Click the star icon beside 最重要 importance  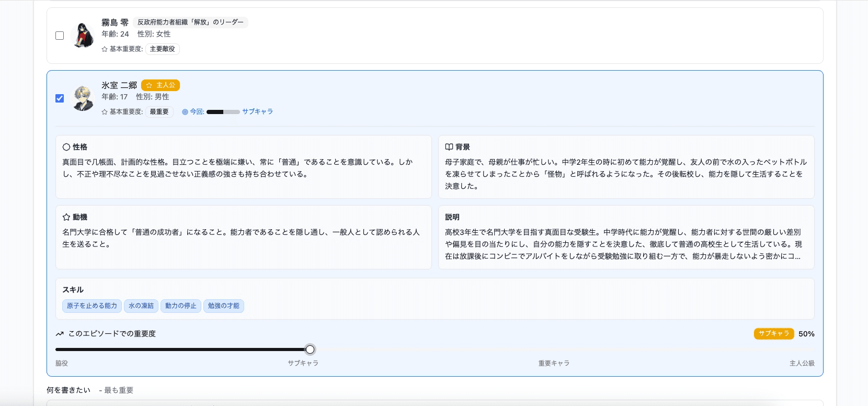105,112
